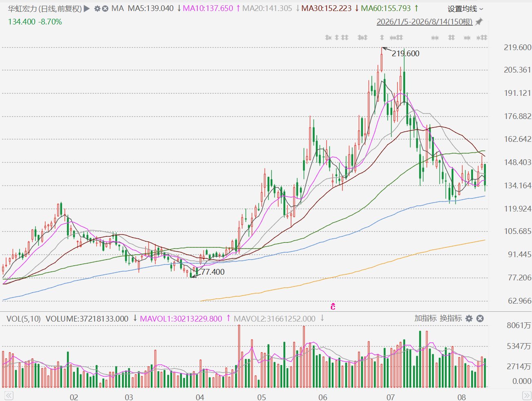Click the 华虹宏力(日线,前复权) chart title
This screenshot has height=401, width=532.
click(45, 9)
